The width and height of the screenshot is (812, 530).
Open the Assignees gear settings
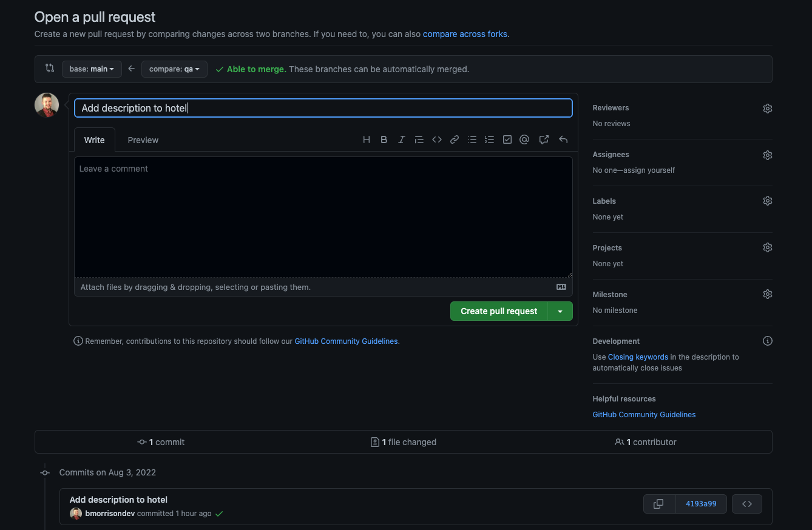(767, 155)
